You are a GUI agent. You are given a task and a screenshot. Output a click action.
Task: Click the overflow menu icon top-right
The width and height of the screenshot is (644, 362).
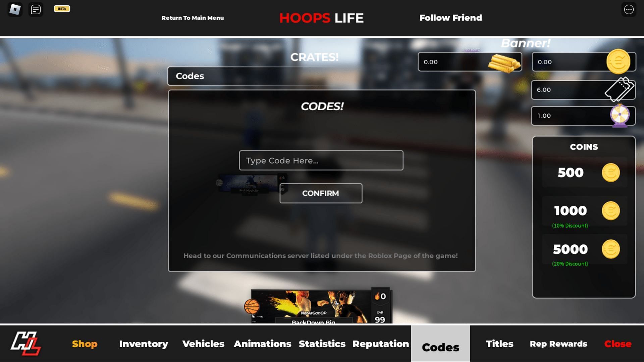pos(629,9)
